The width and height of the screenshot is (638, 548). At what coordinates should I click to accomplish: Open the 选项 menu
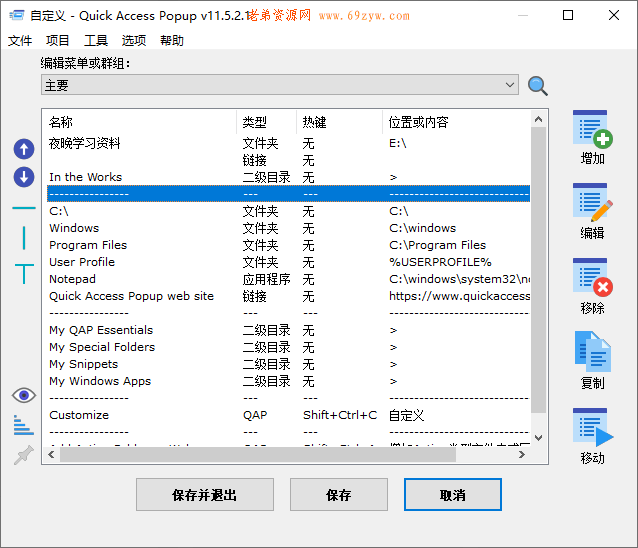point(134,40)
